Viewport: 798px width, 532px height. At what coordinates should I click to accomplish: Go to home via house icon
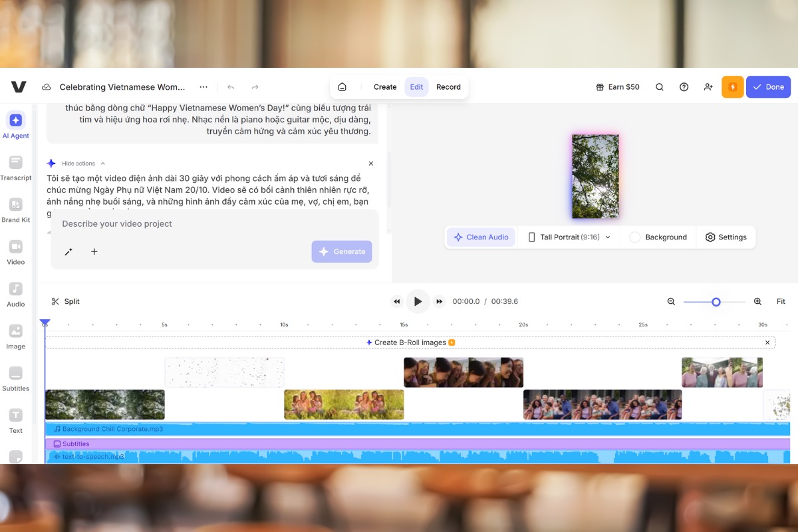[342, 87]
